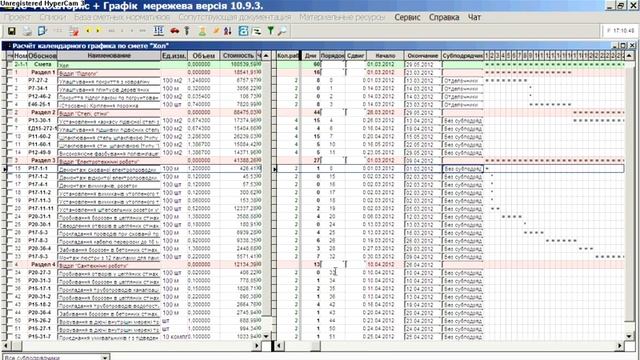Tick the checkbox for row Р17-1-2
Viewport: 640px width, 360px height.
pos(10,176)
